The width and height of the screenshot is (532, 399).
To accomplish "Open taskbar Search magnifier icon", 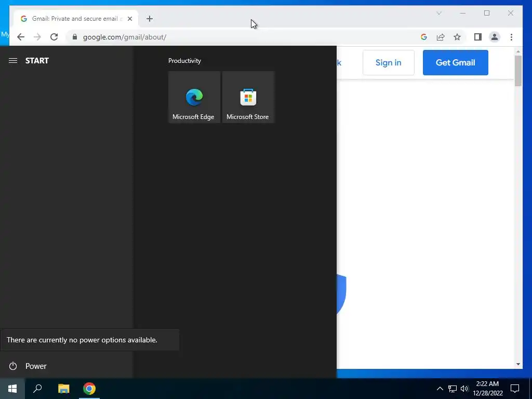I will click(37, 389).
